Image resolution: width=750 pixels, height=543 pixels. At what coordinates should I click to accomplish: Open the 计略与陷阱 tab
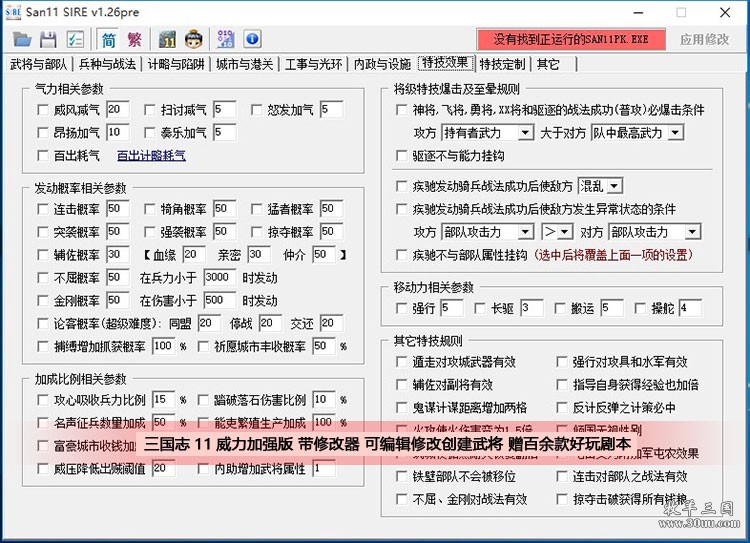click(x=176, y=64)
